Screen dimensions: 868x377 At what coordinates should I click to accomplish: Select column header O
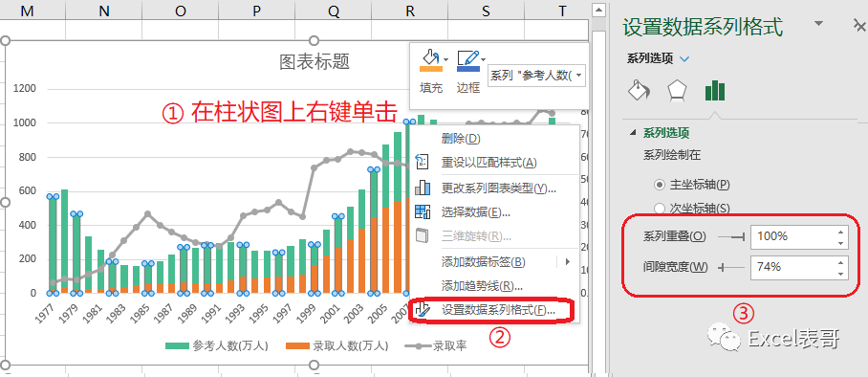pyautogui.click(x=180, y=11)
